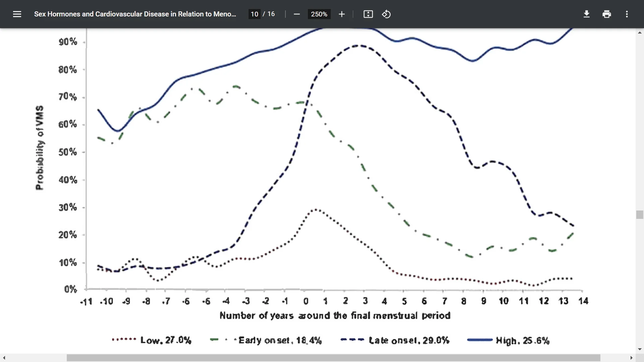This screenshot has width=644, height=362.
Task: Click the total page count '16'
Action: [271, 14]
